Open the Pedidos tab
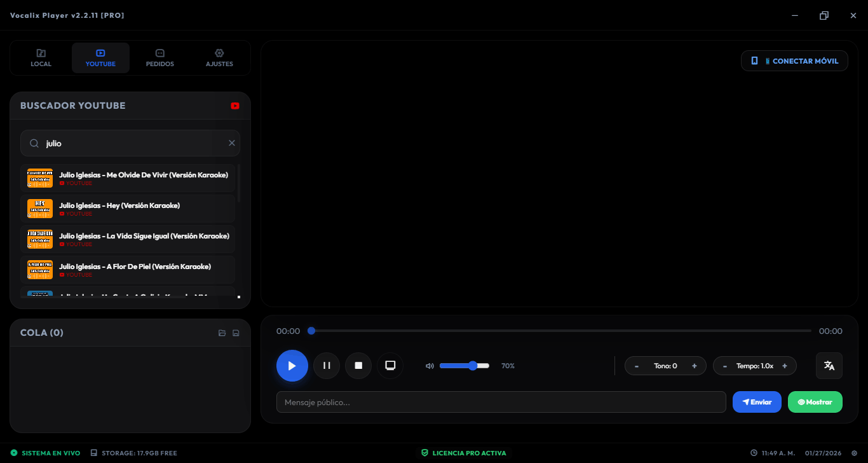Image resolution: width=868 pixels, height=463 pixels. (160, 58)
